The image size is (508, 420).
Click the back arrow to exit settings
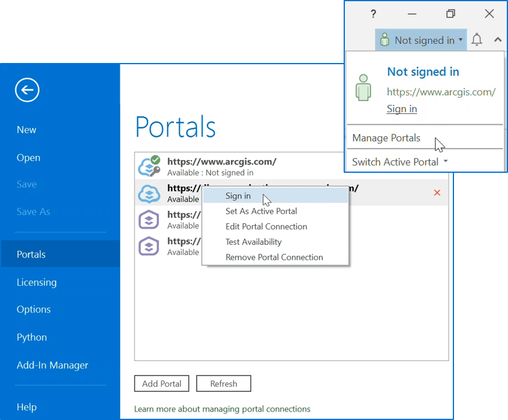click(x=26, y=90)
